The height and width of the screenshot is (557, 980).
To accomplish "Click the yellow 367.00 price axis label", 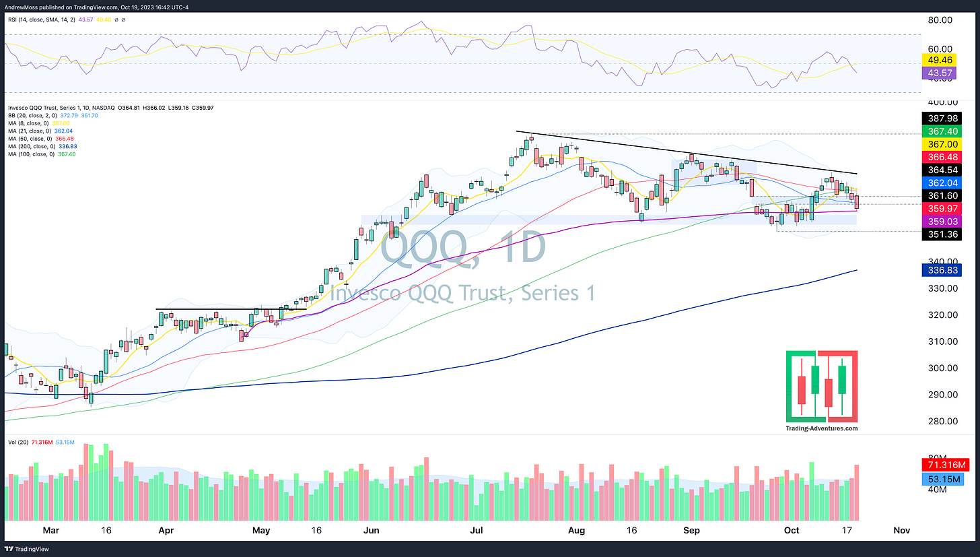I will [x=940, y=143].
